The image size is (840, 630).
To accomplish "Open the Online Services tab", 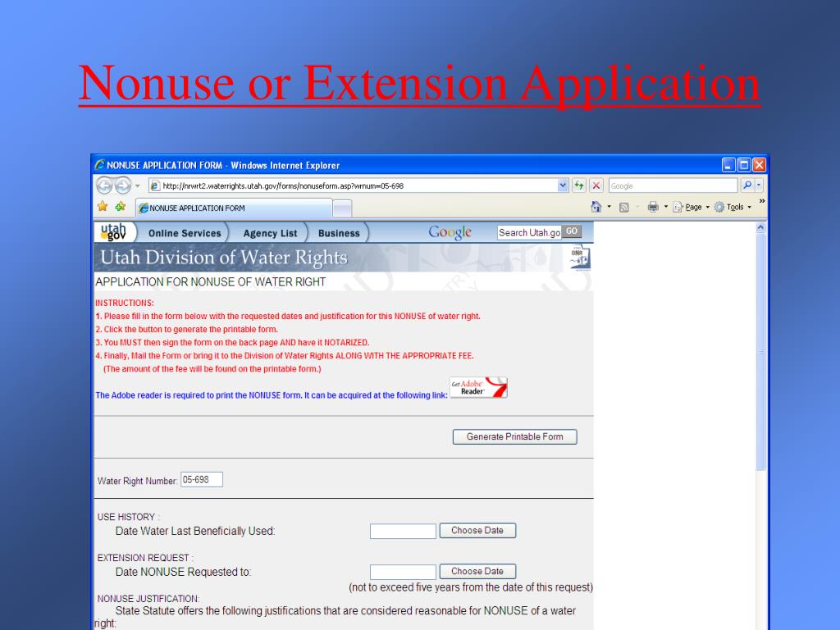I will click(x=185, y=233).
